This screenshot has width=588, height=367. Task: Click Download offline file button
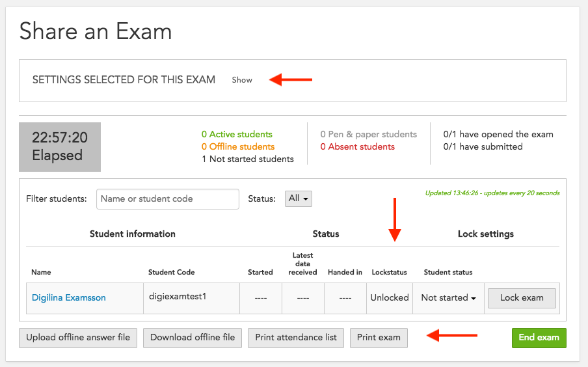[x=193, y=338]
